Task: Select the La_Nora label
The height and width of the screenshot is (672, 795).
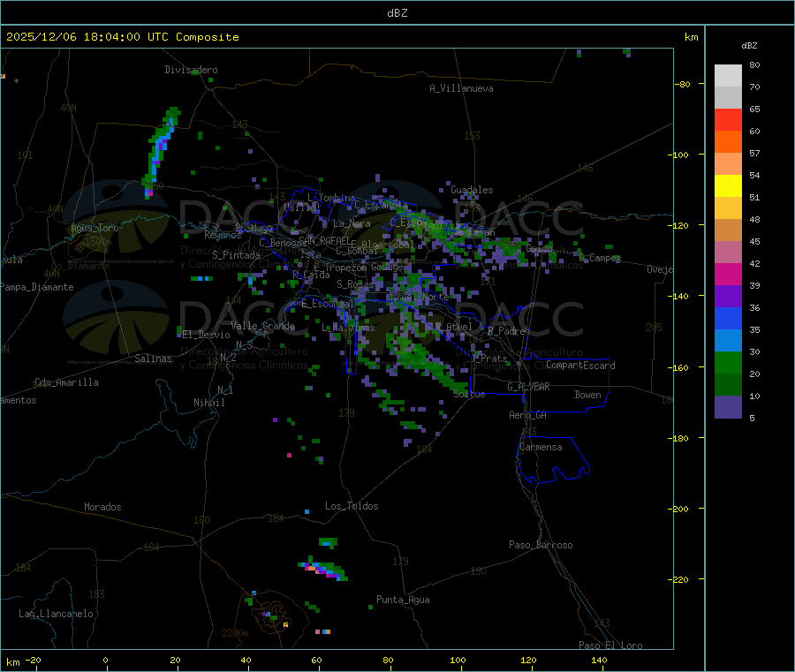Action: 352,223
